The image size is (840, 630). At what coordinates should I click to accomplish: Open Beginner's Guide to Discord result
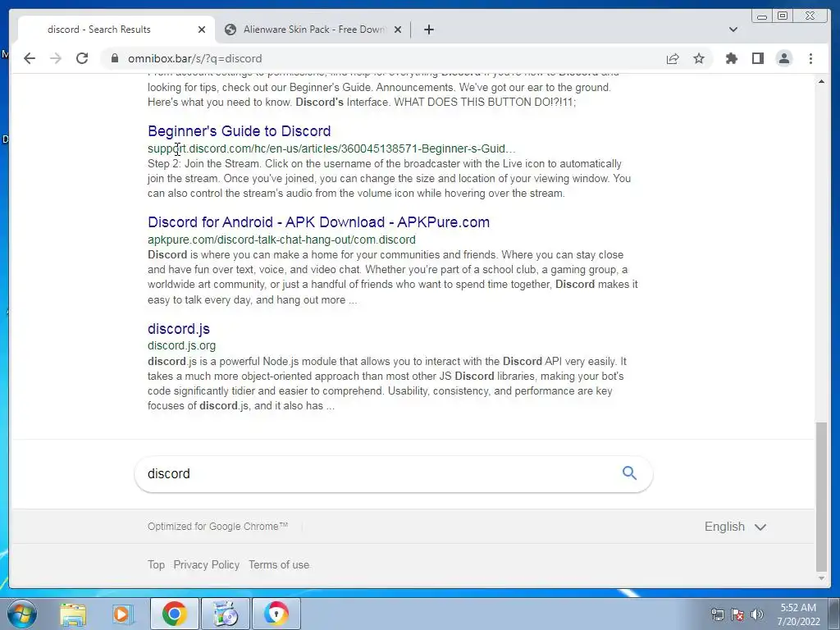click(239, 131)
